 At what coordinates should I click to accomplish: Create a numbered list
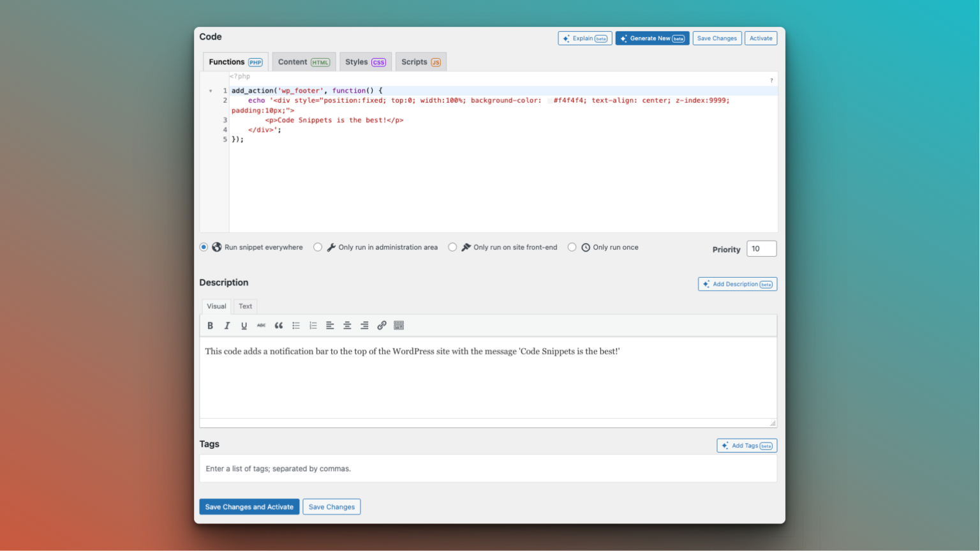point(313,326)
